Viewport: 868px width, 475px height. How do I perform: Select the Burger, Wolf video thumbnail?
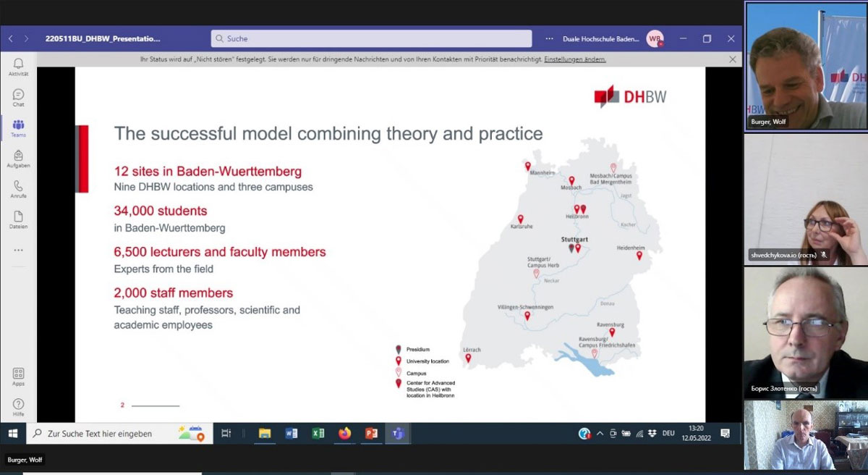pos(807,66)
